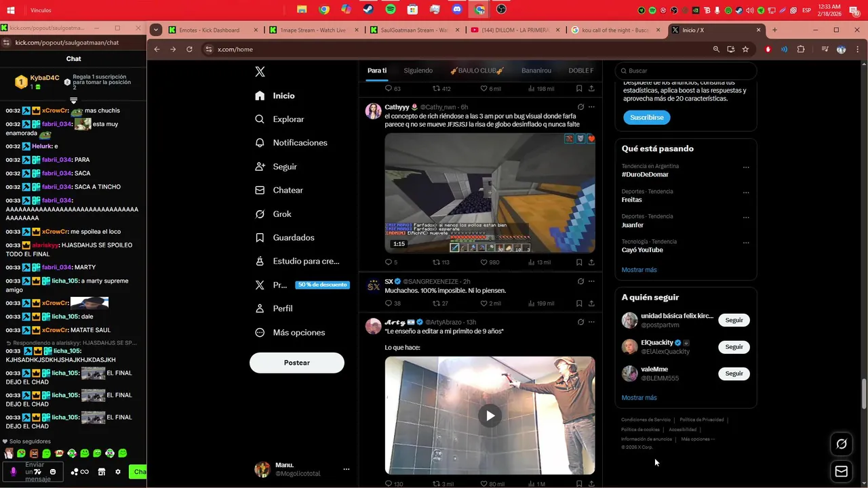The image size is (868, 488).
Task: Click the Suscribirse button
Action: click(x=646, y=117)
